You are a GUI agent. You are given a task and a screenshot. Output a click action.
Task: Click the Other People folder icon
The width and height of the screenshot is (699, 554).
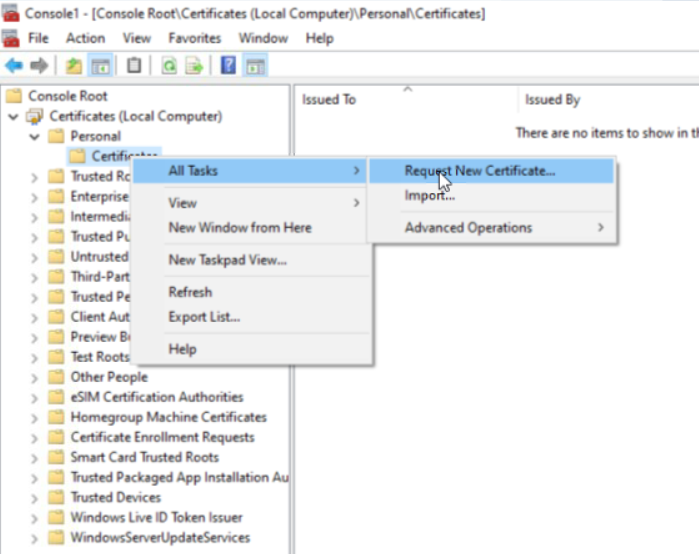(x=56, y=377)
